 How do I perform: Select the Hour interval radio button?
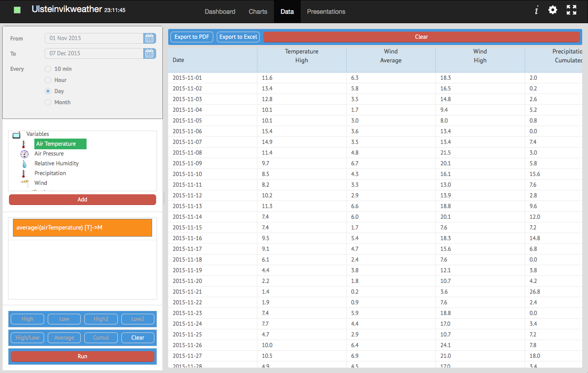[x=48, y=80]
